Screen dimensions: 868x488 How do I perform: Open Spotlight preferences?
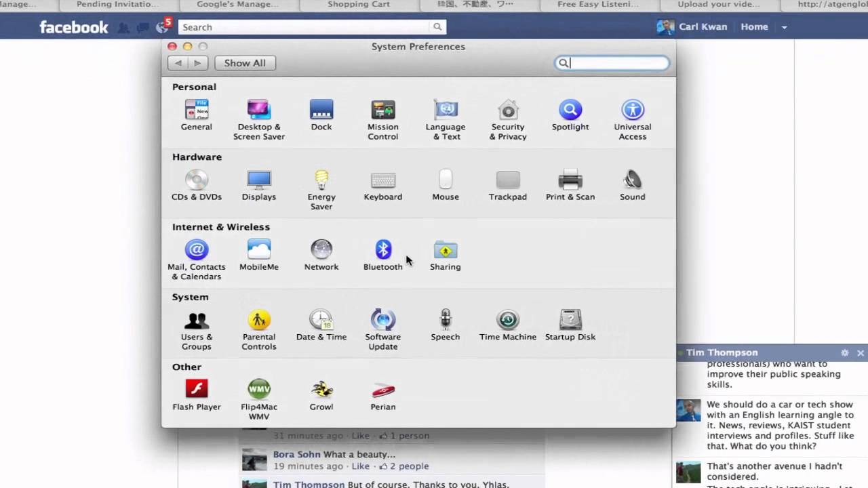[570, 115]
